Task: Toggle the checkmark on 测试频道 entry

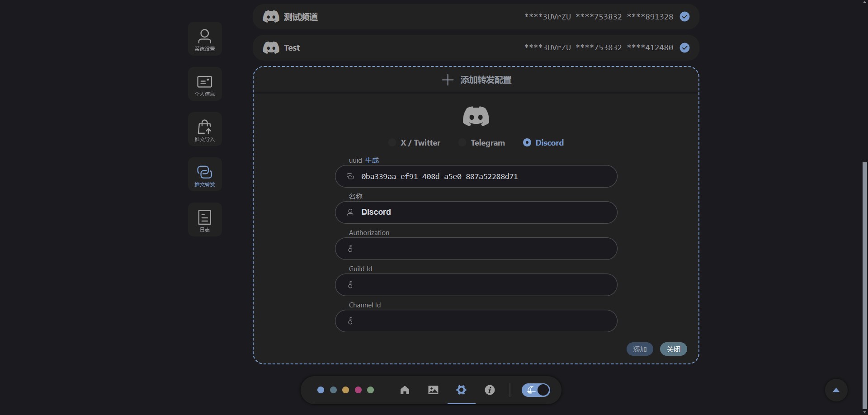Action: click(685, 17)
